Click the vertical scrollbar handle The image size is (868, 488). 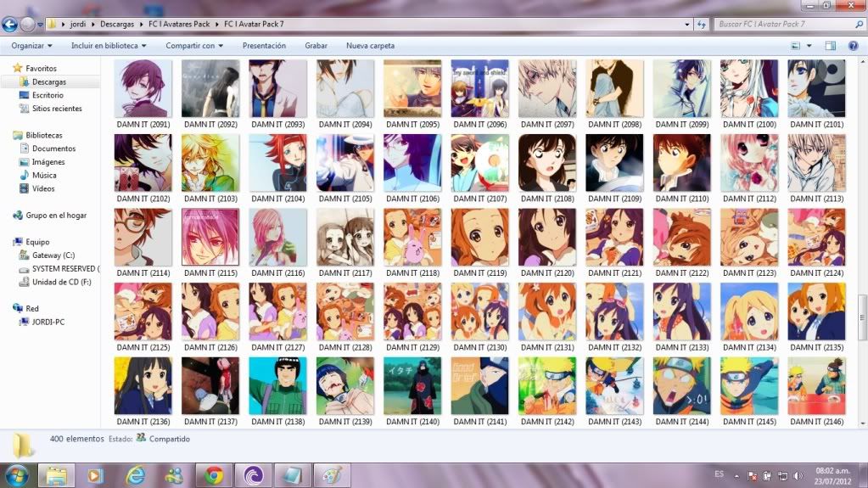862,317
